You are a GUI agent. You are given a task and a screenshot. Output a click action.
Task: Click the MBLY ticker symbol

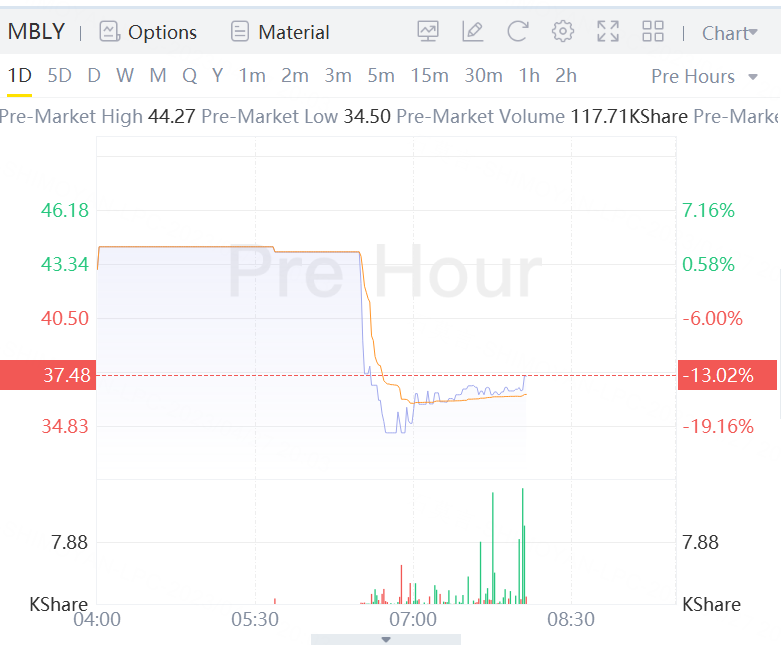pos(36,32)
